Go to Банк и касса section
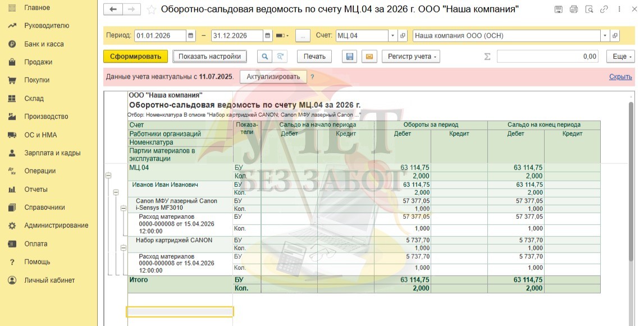 tap(44, 44)
